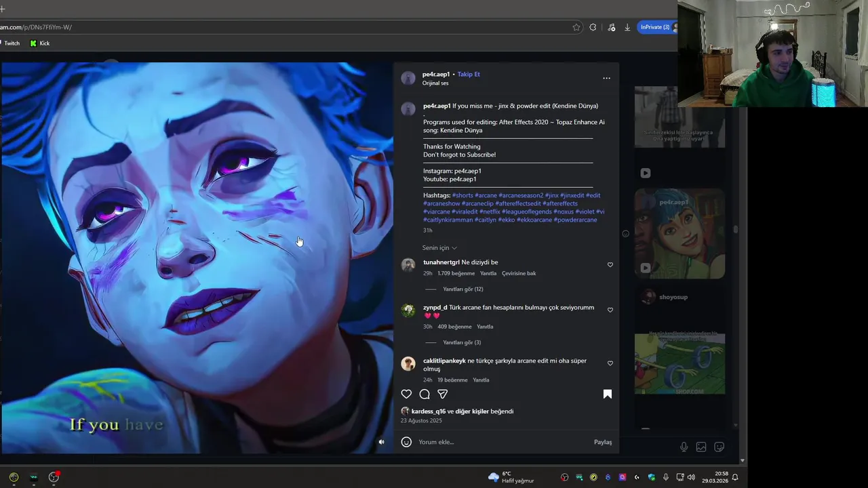Screen dimensions: 868x488
Task: Open network status tray icon
Action: 680,477
